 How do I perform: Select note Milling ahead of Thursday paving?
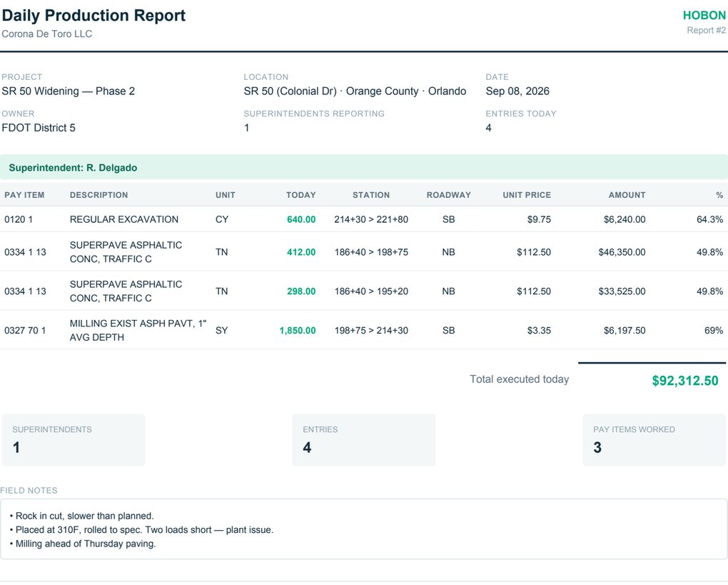(x=86, y=544)
